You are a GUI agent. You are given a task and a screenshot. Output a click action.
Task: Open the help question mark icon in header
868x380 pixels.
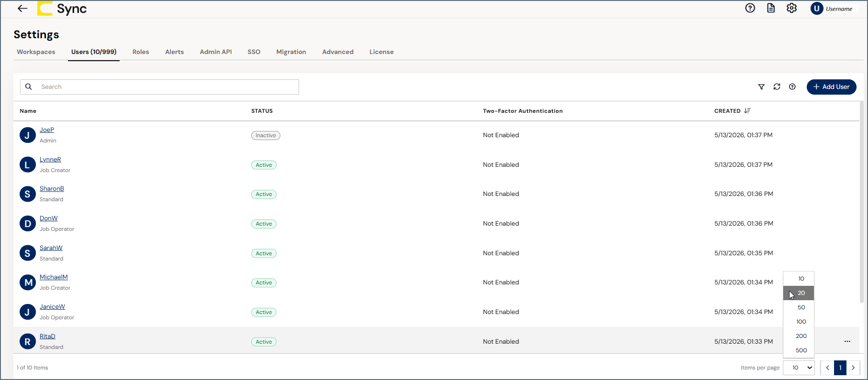pos(750,8)
